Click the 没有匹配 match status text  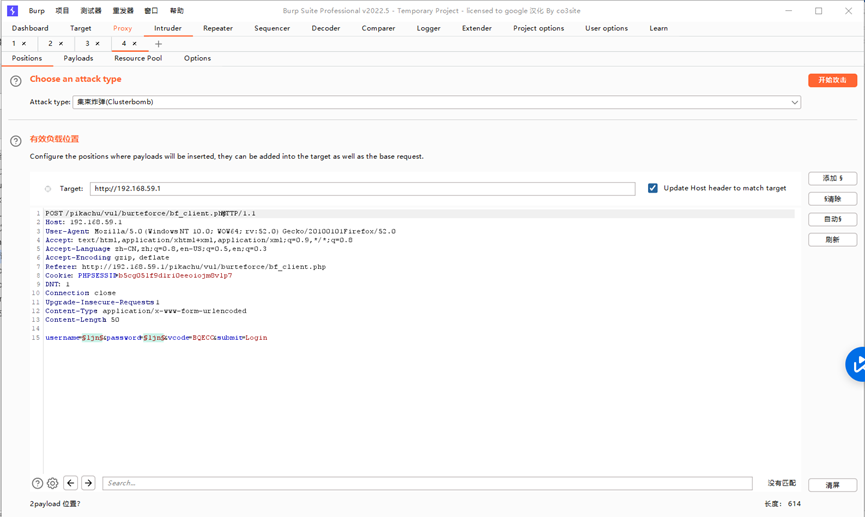[782, 483]
